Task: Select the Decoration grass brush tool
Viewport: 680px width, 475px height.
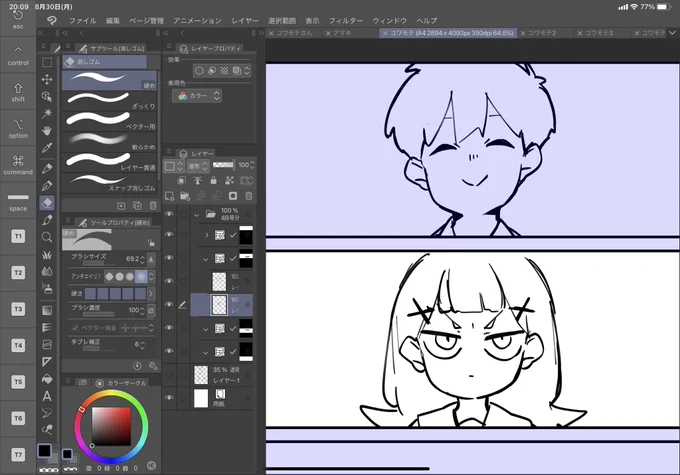Action: click(x=47, y=254)
